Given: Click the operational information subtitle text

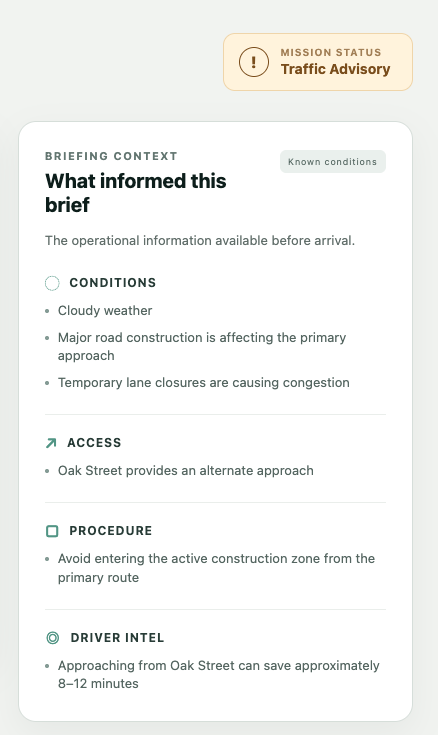Looking at the screenshot, I should 200,240.
